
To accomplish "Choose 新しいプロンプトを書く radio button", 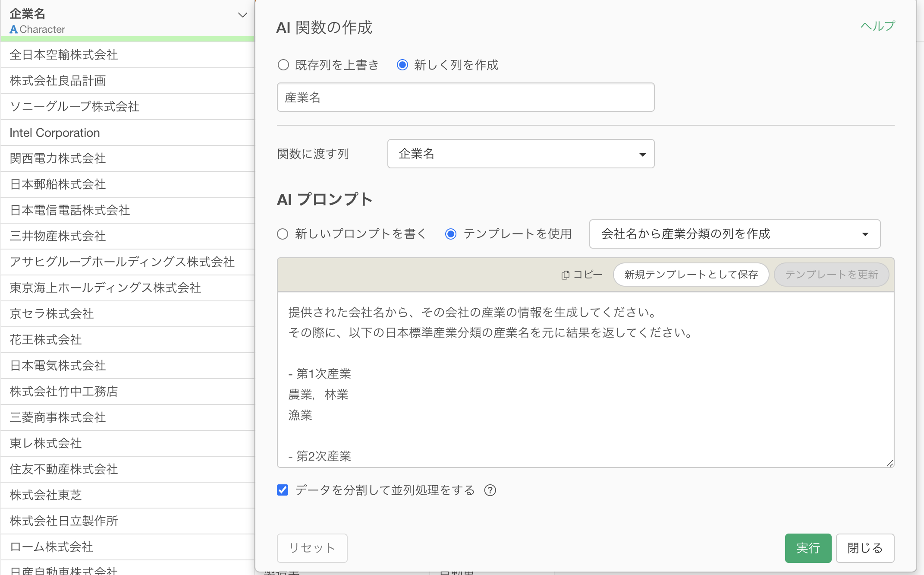I will click(x=283, y=234).
